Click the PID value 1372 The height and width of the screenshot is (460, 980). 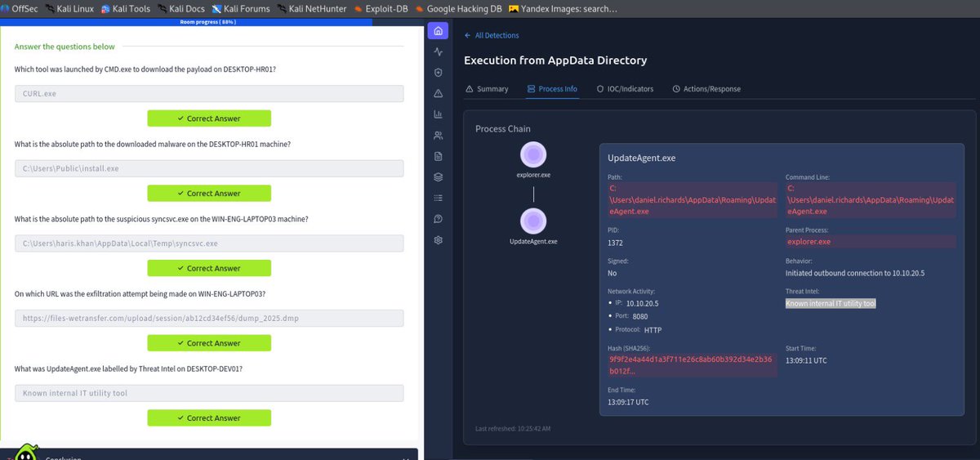pos(616,243)
